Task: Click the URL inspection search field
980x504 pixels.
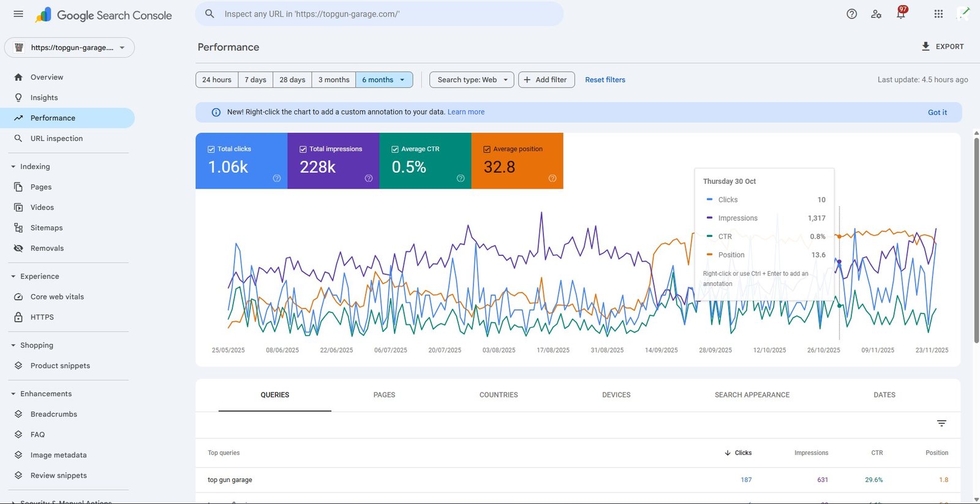Action: pos(380,14)
